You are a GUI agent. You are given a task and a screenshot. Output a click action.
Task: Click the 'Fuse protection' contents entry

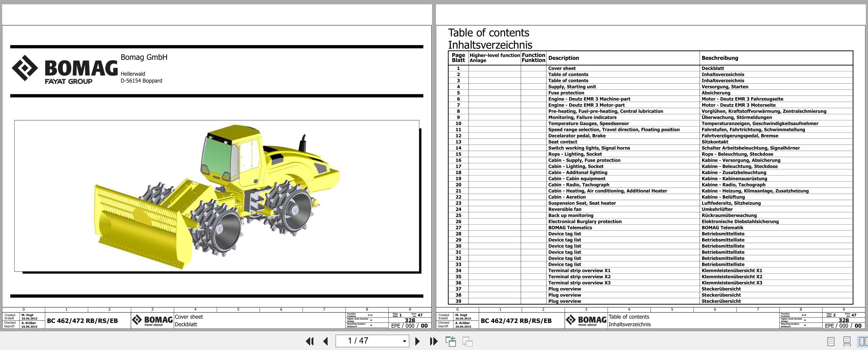click(566, 93)
